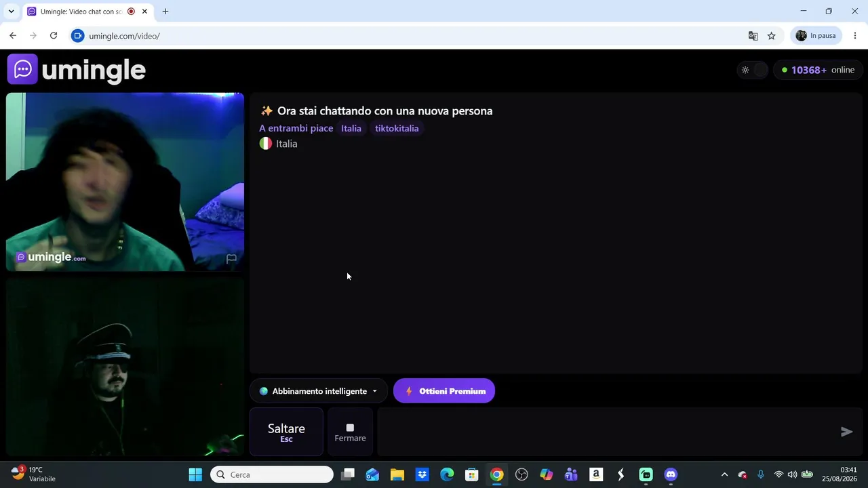This screenshot has width=868, height=488.
Task: Open the clock and date panel
Action: pos(839,474)
